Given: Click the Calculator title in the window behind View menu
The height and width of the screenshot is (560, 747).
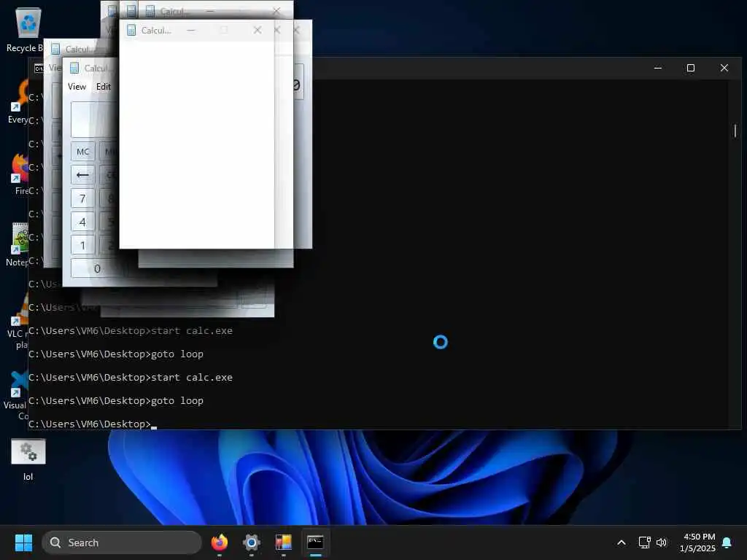Looking at the screenshot, I should [79, 49].
